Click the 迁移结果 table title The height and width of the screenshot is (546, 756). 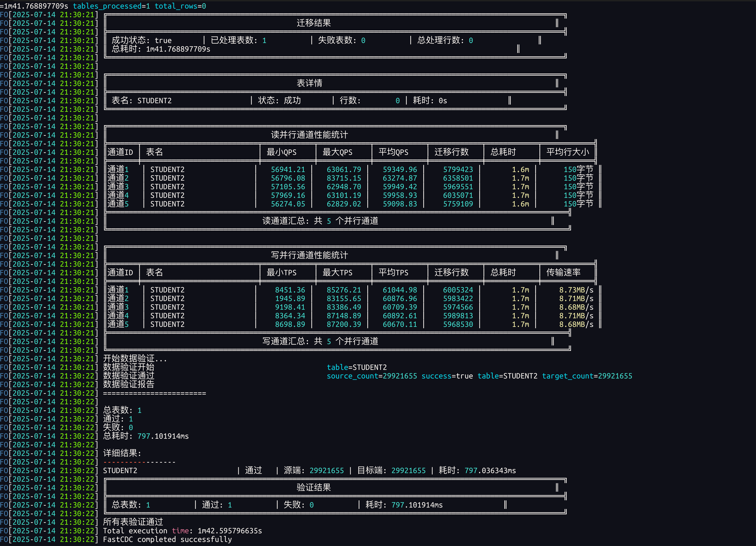click(313, 23)
